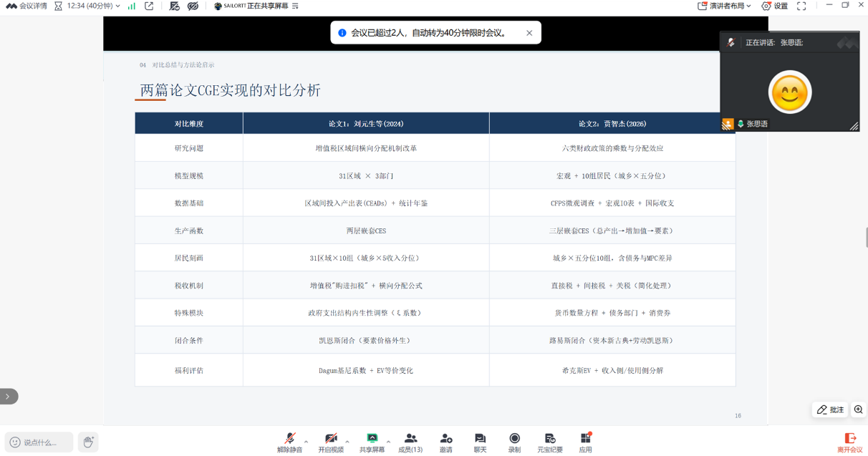The height and width of the screenshot is (456, 868).
Task: Click the 福利评估 row label
Action: point(189,371)
